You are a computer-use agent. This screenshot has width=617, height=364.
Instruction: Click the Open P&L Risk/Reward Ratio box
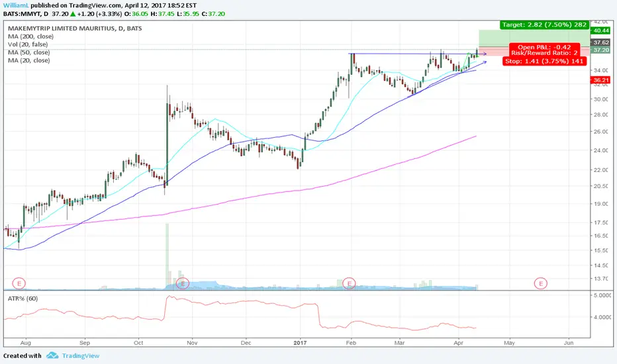(x=545, y=50)
